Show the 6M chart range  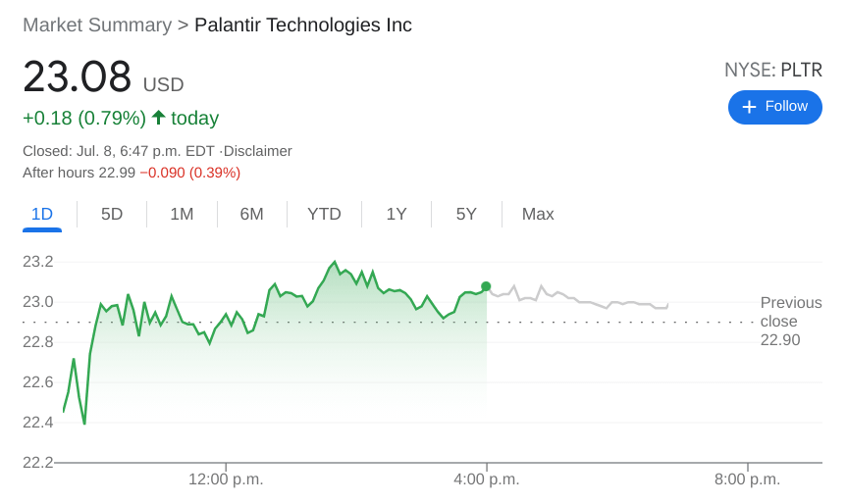pos(251,214)
